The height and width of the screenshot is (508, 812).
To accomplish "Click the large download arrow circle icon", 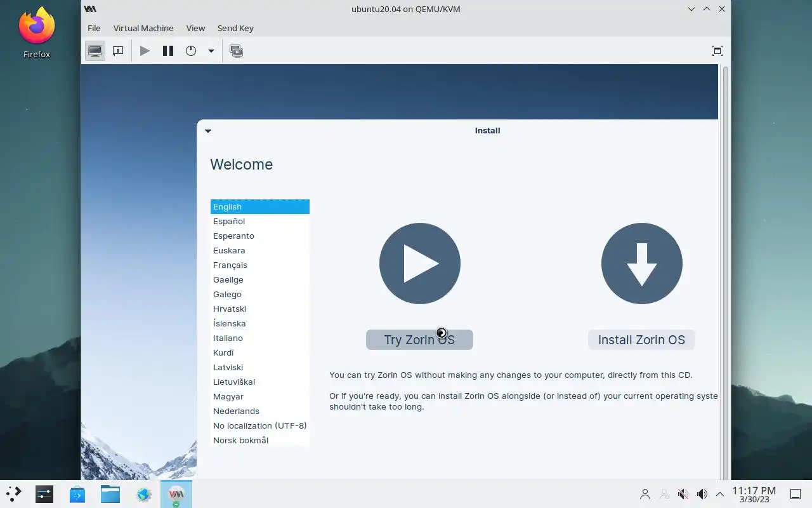I will (x=642, y=264).
